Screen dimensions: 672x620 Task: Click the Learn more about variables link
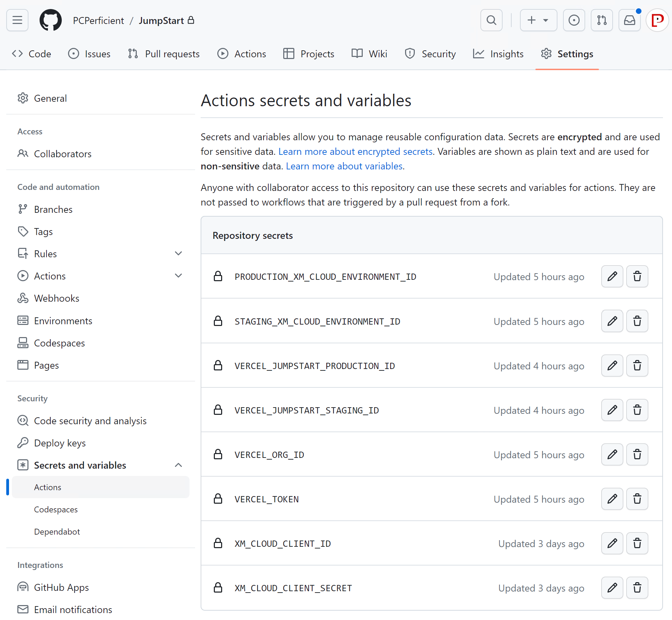click(344, 166)
